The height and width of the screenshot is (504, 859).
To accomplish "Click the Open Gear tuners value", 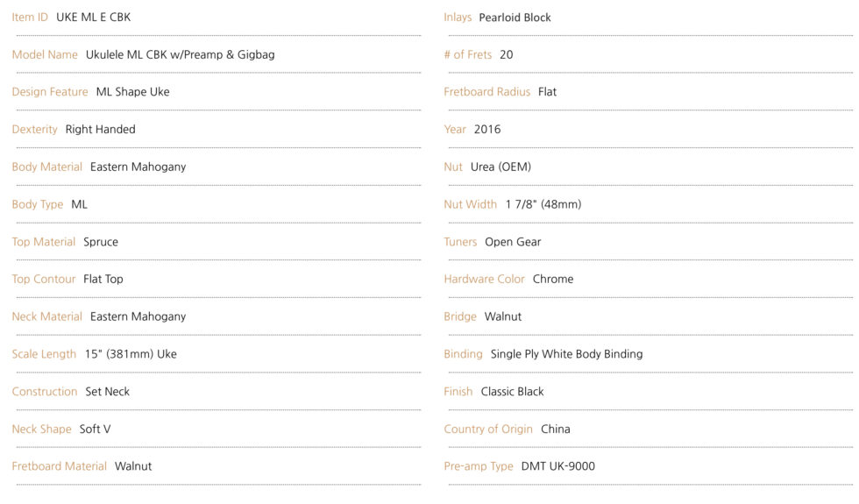I will (x=513, y=242).
